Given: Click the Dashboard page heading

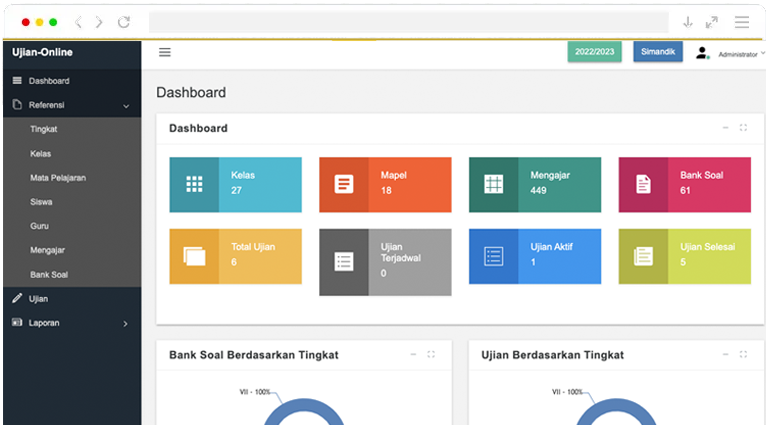Looking at the screenshot, I should click(x=191, y=92).
